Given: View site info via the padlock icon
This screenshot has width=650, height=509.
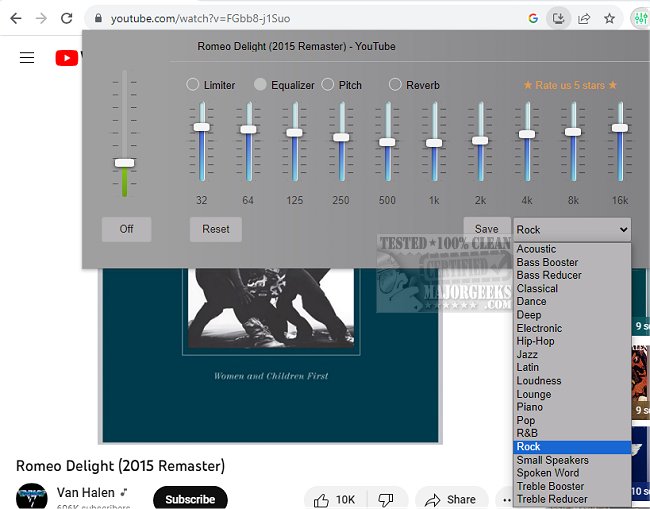Looking at the screenshot, I should coord(98,18).
